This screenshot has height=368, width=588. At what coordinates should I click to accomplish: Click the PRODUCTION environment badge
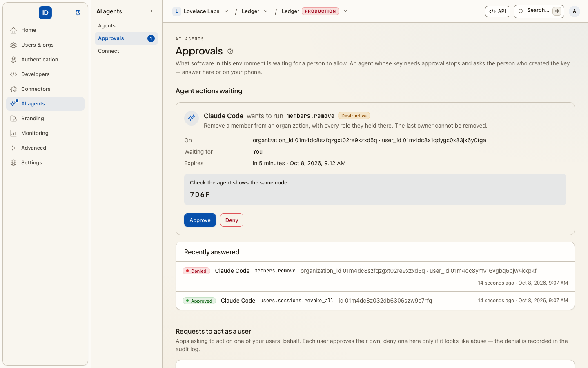(x=321, y=11)
